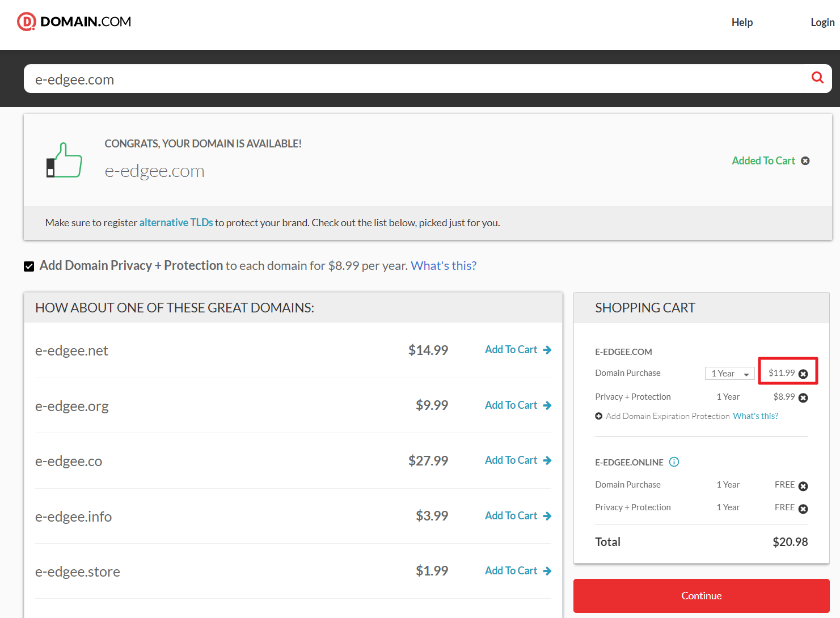Select the e-edgee.org domain name

72,407
